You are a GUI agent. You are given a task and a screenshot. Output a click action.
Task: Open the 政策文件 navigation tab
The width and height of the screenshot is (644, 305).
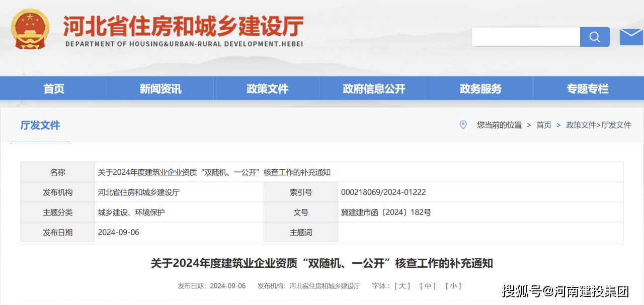pos(267,89)
